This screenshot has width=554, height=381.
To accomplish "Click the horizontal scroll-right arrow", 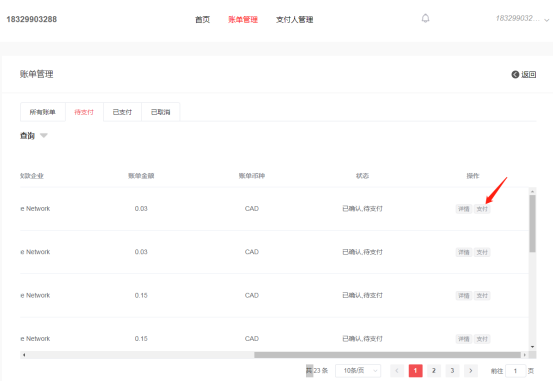I will click(x=525, y=355).
